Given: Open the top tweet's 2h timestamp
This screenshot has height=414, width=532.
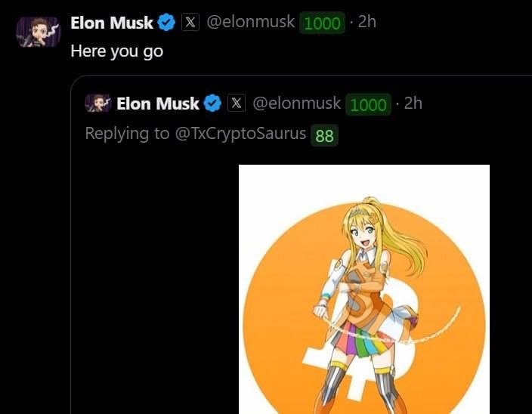Looking at the screenshot, I should click(x=367, y=22).
